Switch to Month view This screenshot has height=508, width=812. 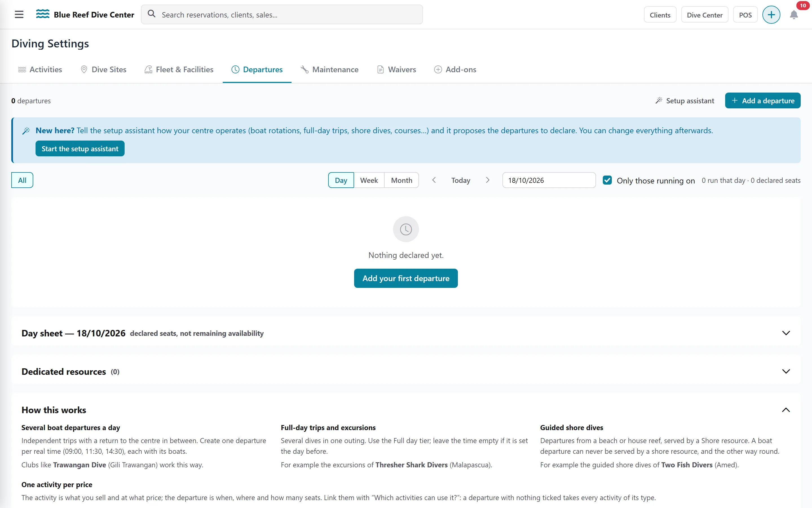click(401, 180)
